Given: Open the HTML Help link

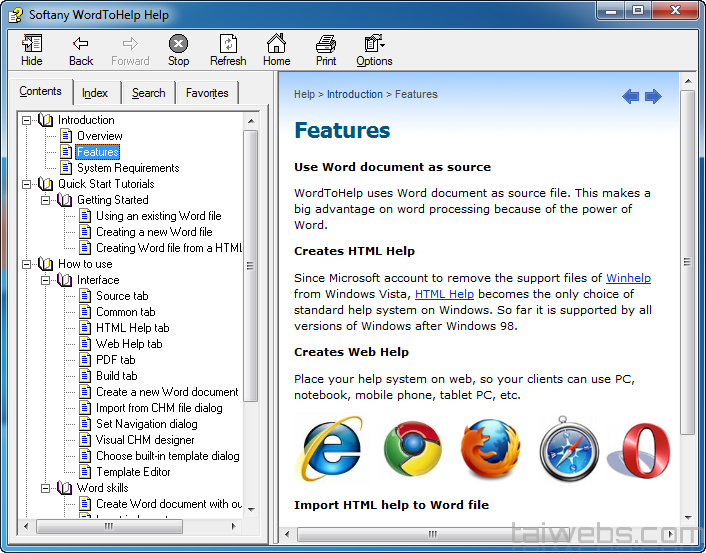Looking at the screenshot, I should click(444, 294).
